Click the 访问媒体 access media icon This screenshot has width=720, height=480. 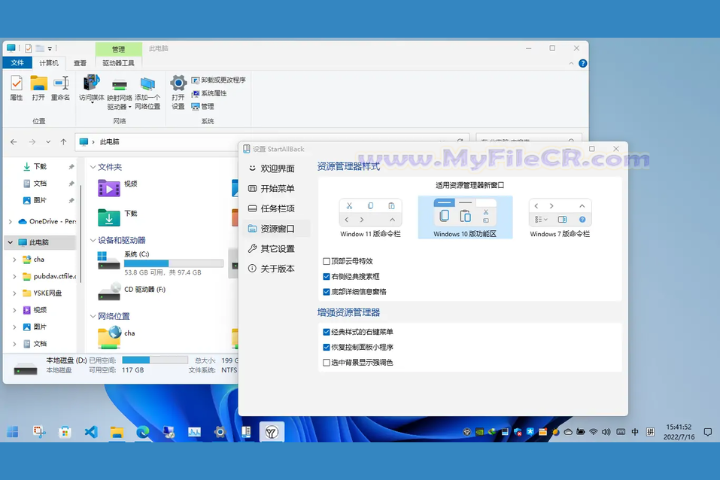pos(91,88)
